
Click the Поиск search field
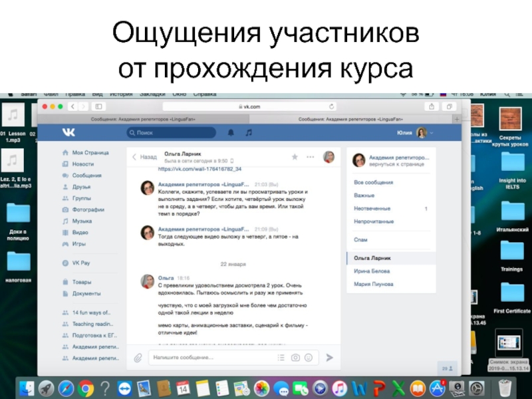(172, 133)
